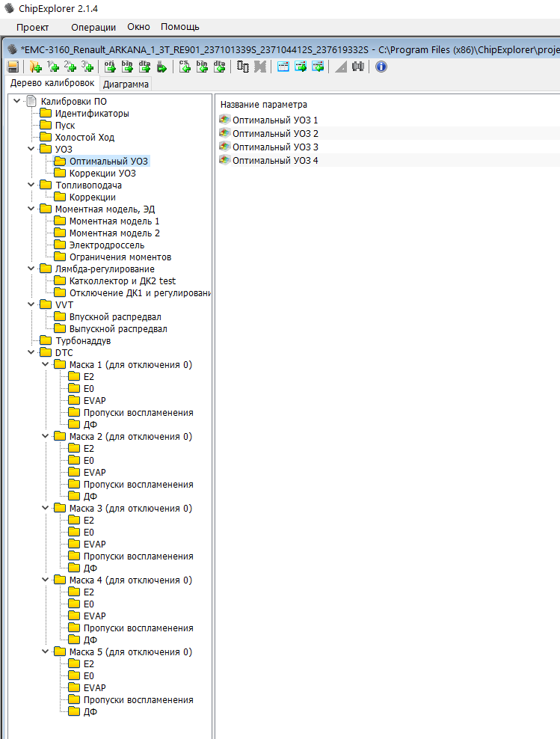Click the add folder toolbar icon

pos(35,67)
